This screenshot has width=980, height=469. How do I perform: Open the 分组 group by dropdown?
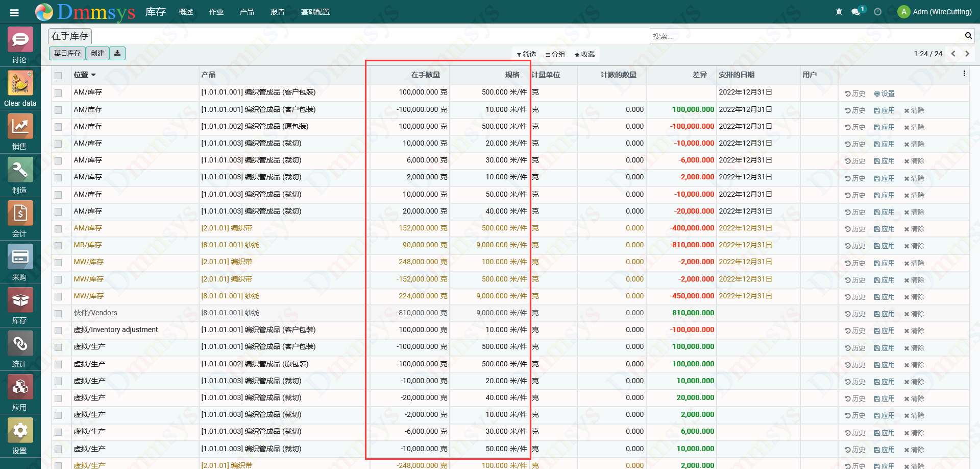coord(555,54)
